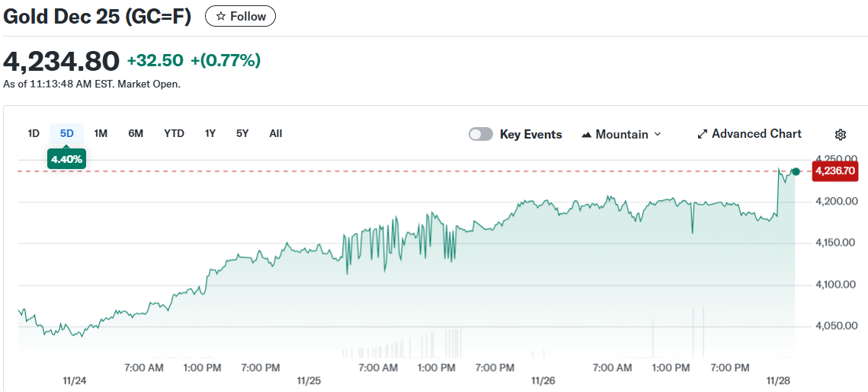Open chart settings gear icon
868x392 pixels.
click(840, 135)
